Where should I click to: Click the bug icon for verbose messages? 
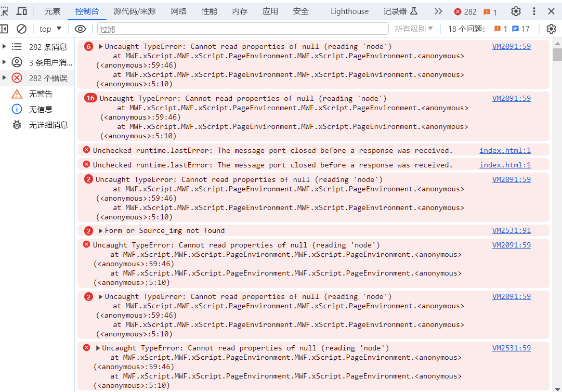coord(17,125)
